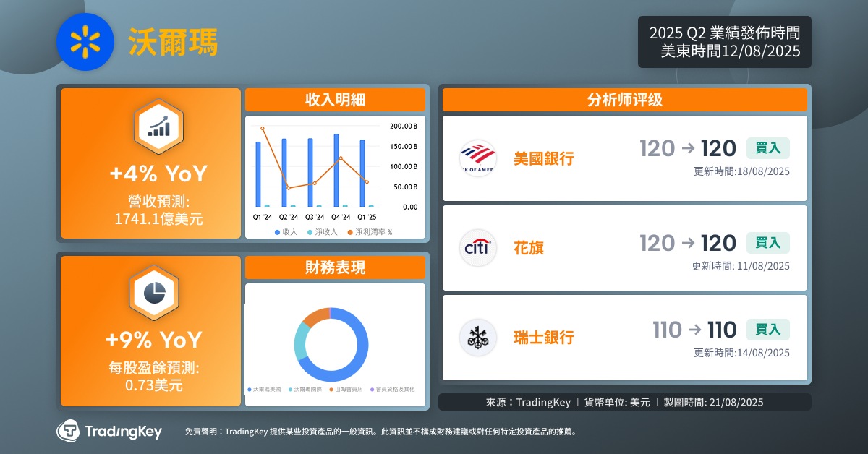This screenshot has width=868, height=454.
Task: Open the 分析师评级 section header
Action: (x=624, y=100)
